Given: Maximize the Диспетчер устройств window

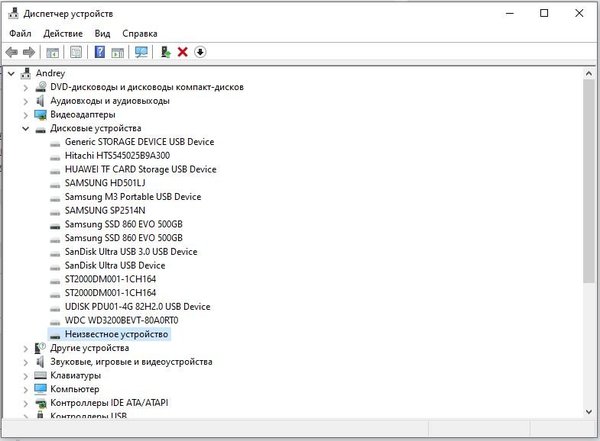Looking at the screenshot, I should coord(544,13).
